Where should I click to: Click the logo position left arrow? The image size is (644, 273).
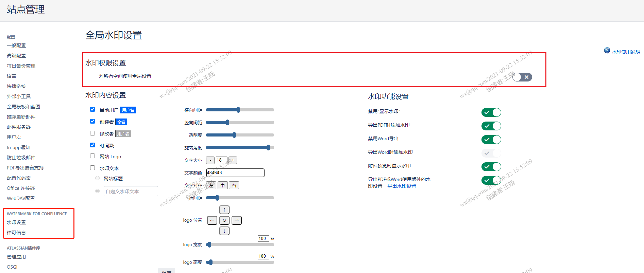click(x=212, y=220)
